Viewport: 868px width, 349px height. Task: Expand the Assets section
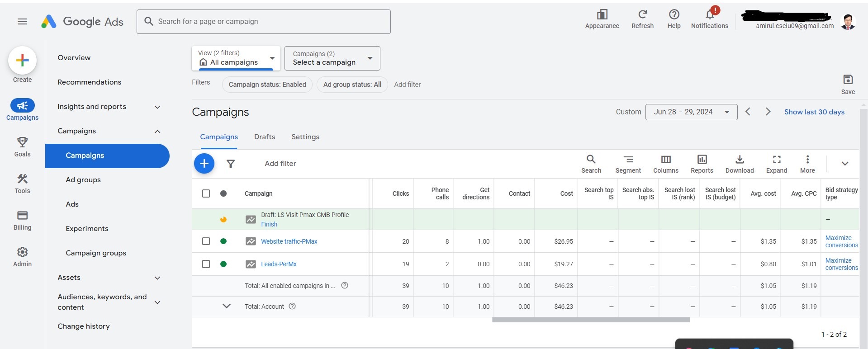click(157, 278)
